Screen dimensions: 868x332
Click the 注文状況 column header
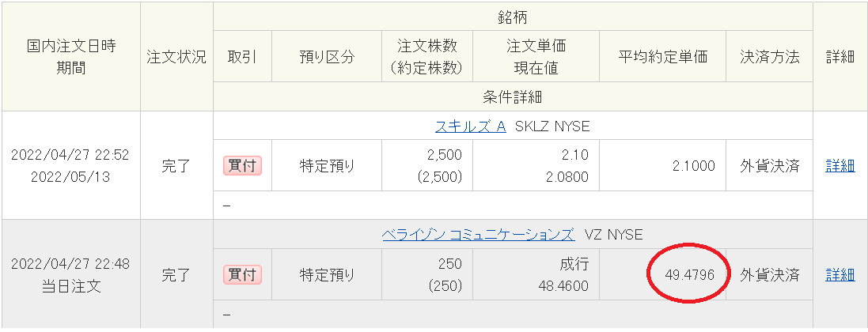click(x=176, y=57)
